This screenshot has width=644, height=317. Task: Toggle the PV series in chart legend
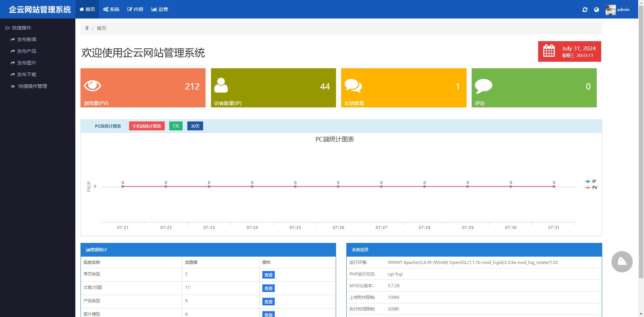[x=591, y=188]
